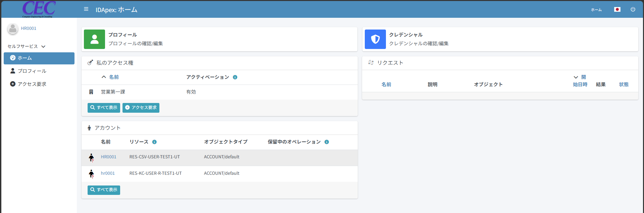The width and height of the screenshot is (644, 213).
Task: Select ホーム in the sidebar
Action: 39,58
